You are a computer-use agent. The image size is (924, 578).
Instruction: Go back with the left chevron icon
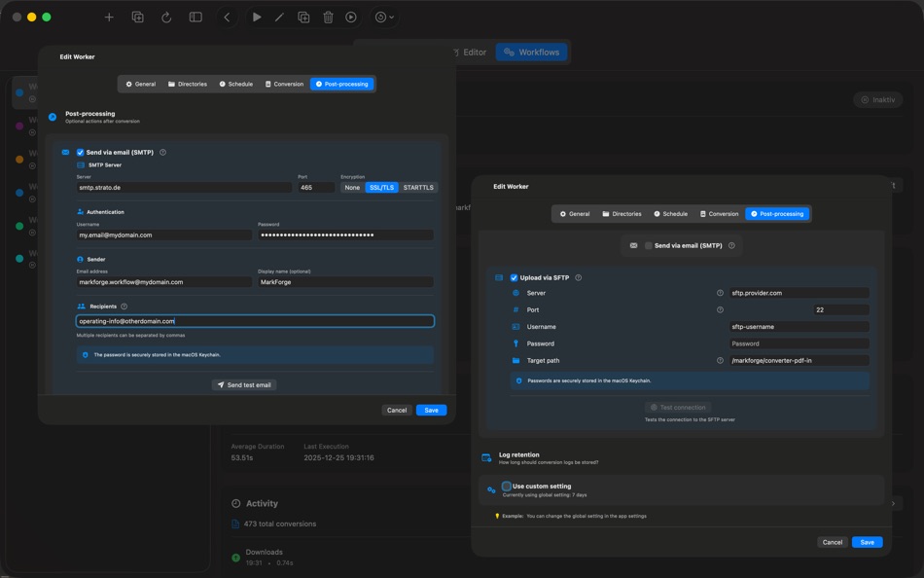tap(227, 18)
